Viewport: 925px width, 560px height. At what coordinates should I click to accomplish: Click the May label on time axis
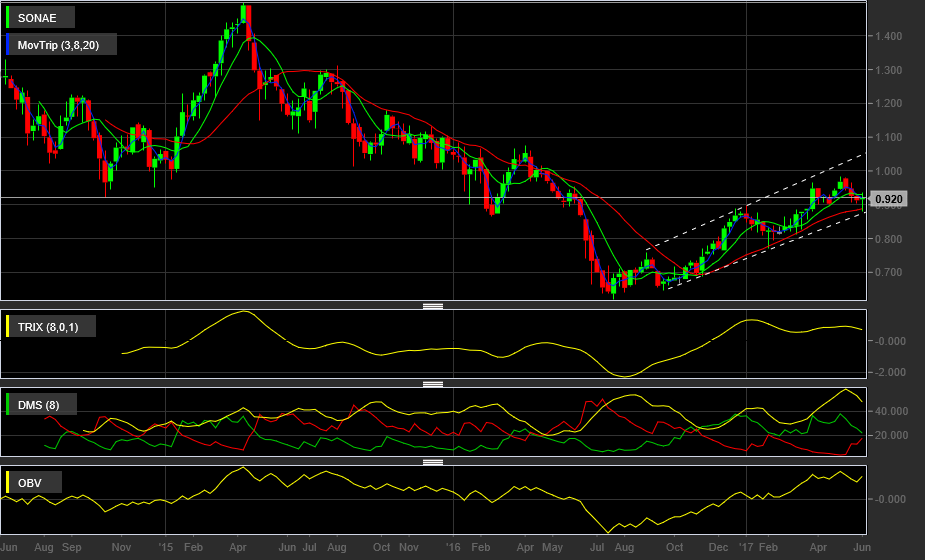pyautogui.click(x=552, y=547)
